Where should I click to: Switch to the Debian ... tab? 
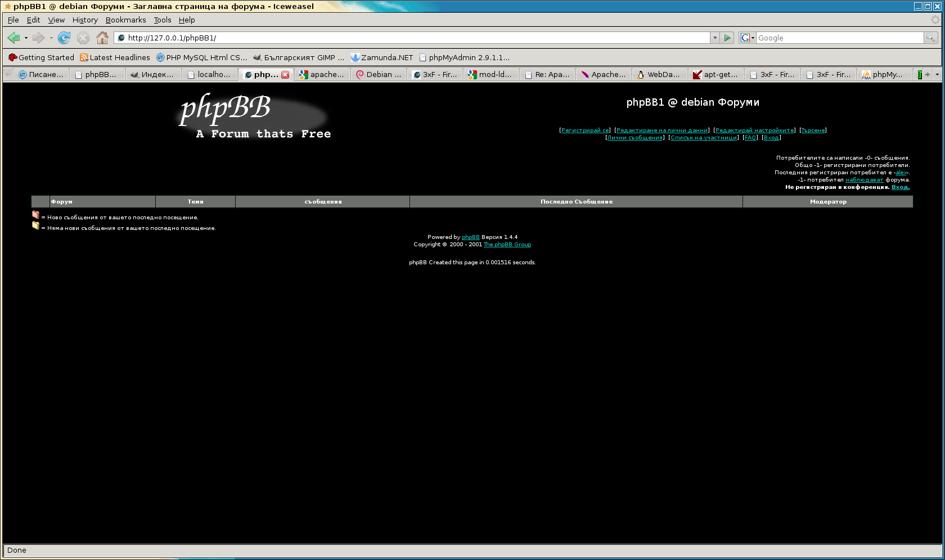379,74
